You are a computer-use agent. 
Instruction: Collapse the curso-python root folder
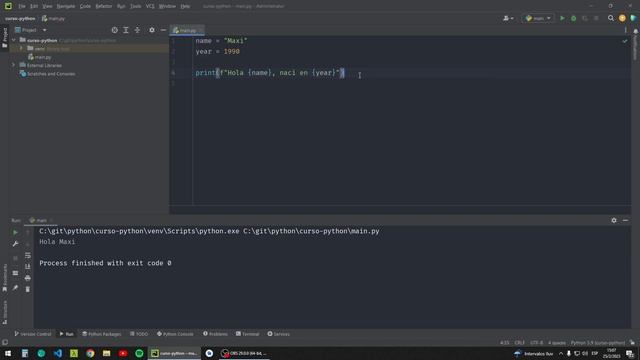pyautogui.click(x=13, y=40)
